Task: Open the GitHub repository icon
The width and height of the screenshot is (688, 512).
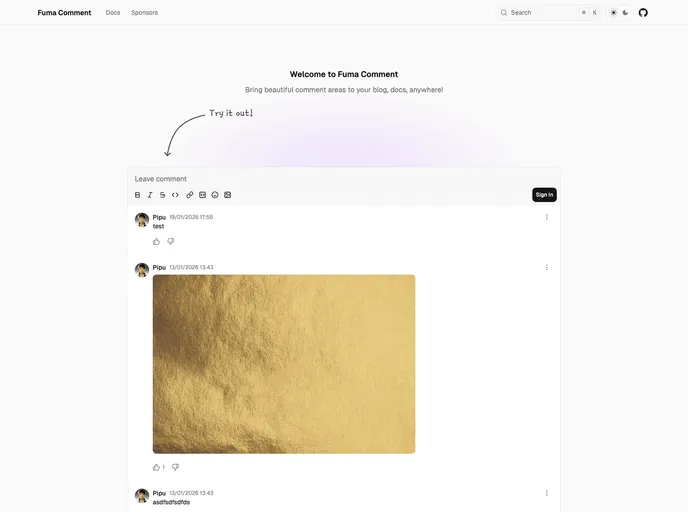Action: (x=643, y=13)
